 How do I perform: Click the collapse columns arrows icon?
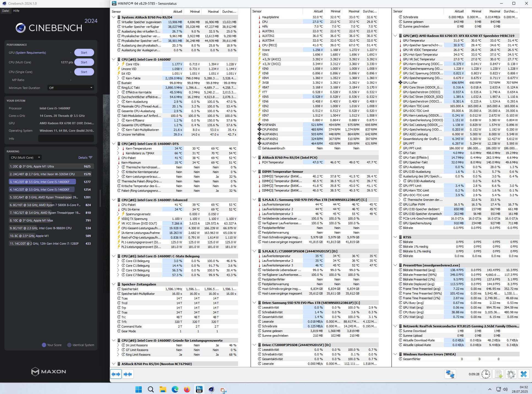pos(128,374)
